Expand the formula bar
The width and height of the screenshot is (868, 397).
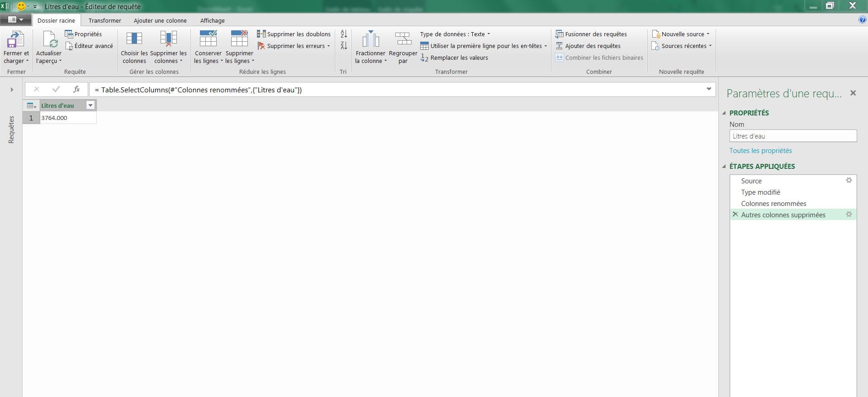pyautogui.click(x=709, y=89)
